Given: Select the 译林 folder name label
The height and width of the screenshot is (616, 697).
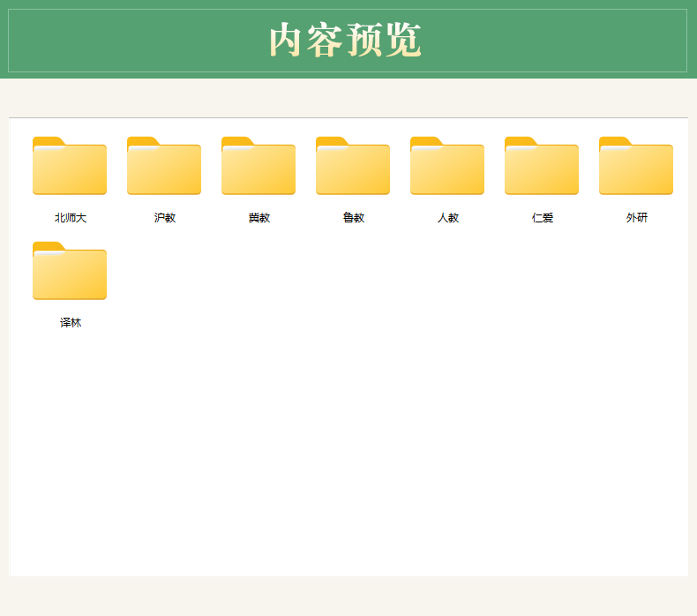Looking at the screenshot, I should pyautogui.click(x=71, y=322).
